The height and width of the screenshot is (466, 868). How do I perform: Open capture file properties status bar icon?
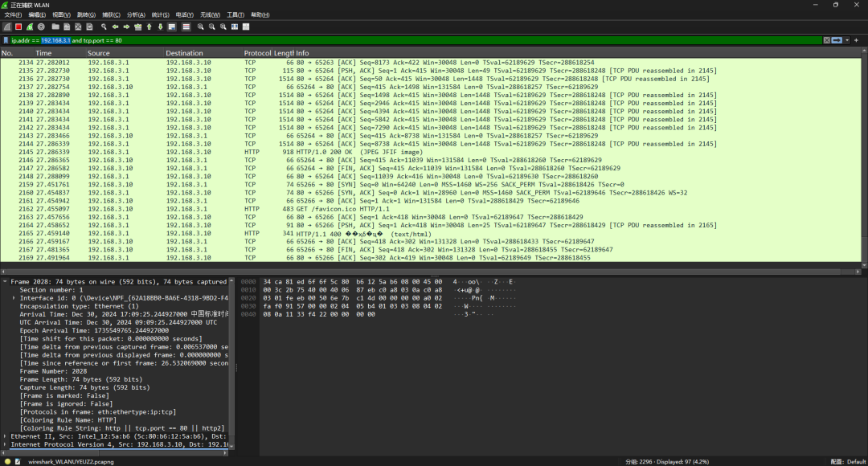[18, 461]
